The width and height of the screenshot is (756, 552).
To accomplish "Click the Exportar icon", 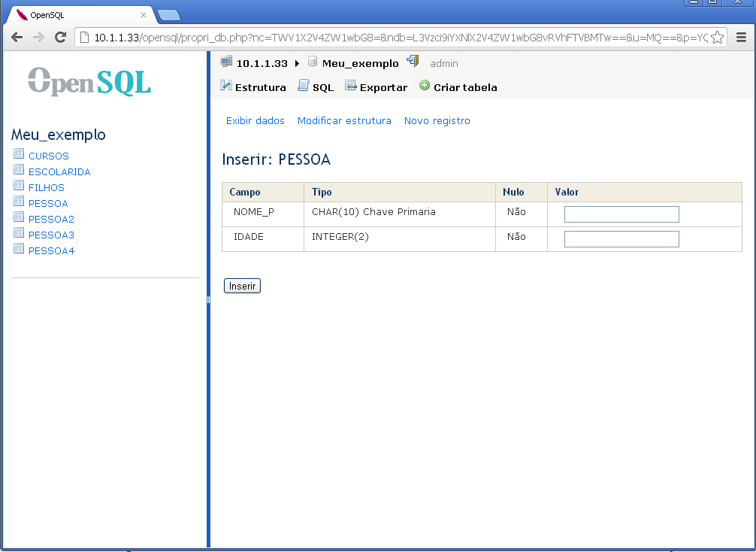I will (350, 86).
